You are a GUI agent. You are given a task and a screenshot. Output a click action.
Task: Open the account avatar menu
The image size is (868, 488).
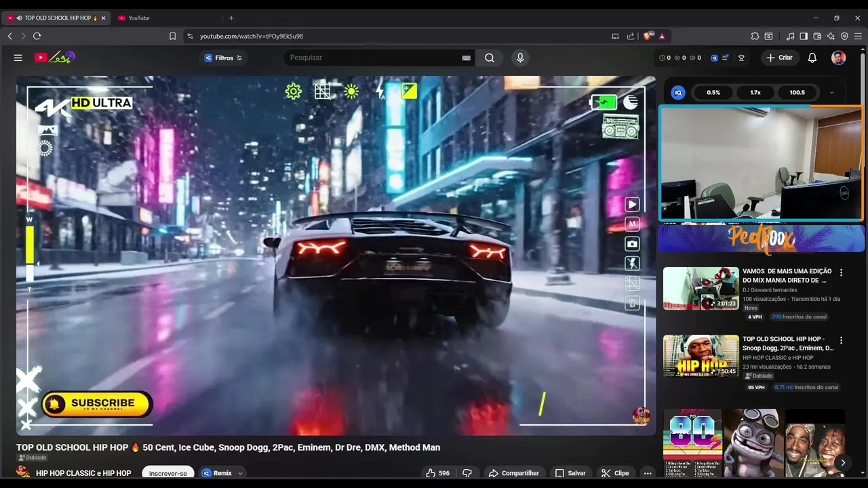(x=839, y=58)
